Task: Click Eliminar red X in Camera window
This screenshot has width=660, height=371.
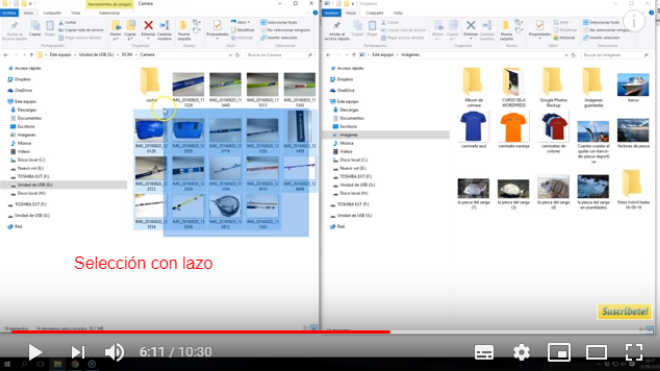Action: 148,29
